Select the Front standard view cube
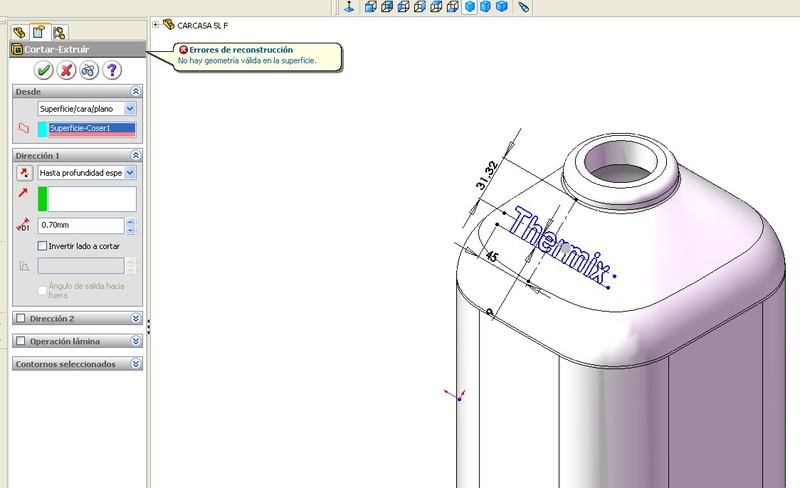Viewport: 800px width, 488px height. coord(371,7)
